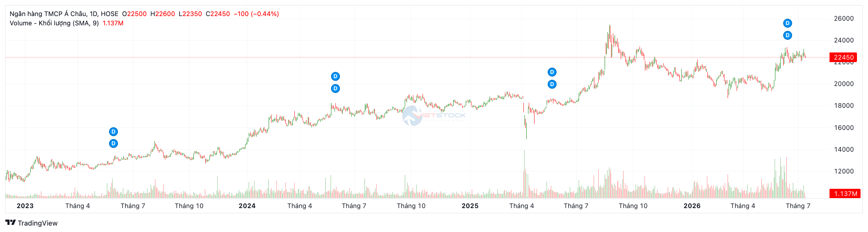Open the upper D dividend marker of 2024

tap(335, 76)
